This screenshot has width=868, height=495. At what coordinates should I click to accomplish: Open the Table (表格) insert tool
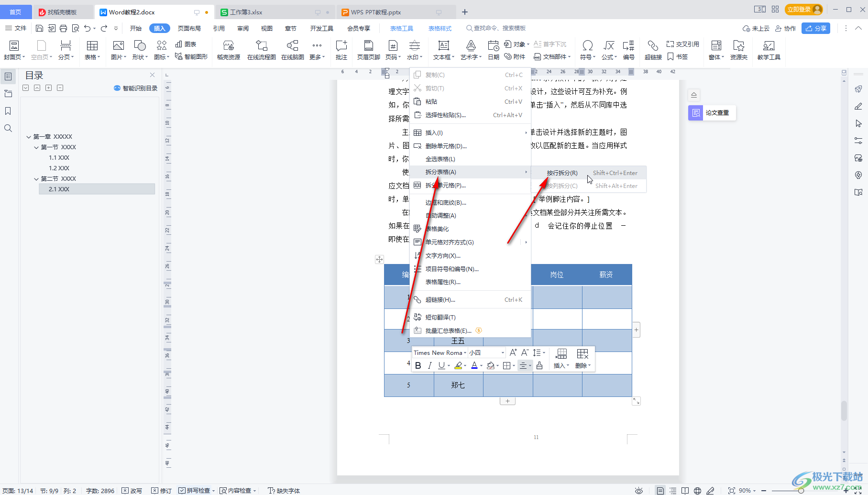coord(92,50)
